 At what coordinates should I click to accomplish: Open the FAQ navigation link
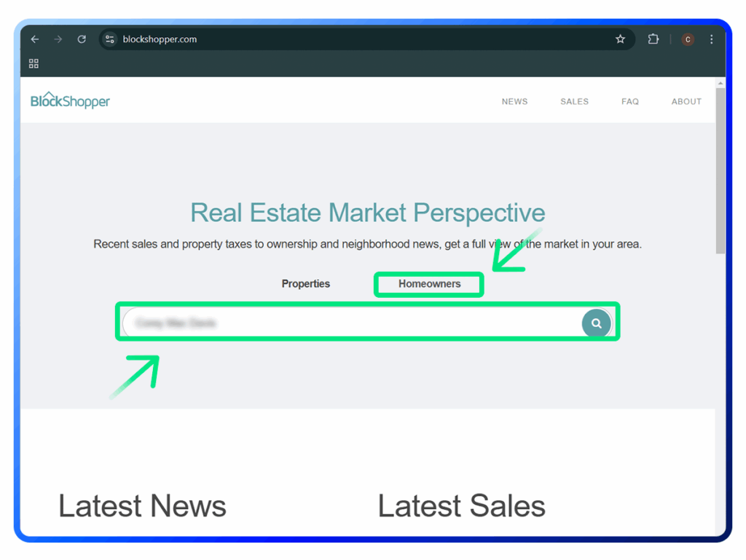[x=629, y=102]
